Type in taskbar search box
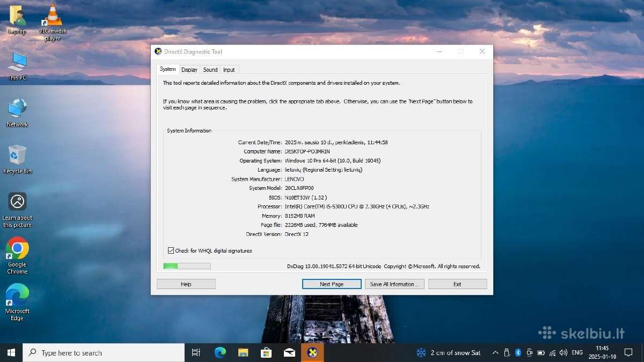 coord(104,352)
